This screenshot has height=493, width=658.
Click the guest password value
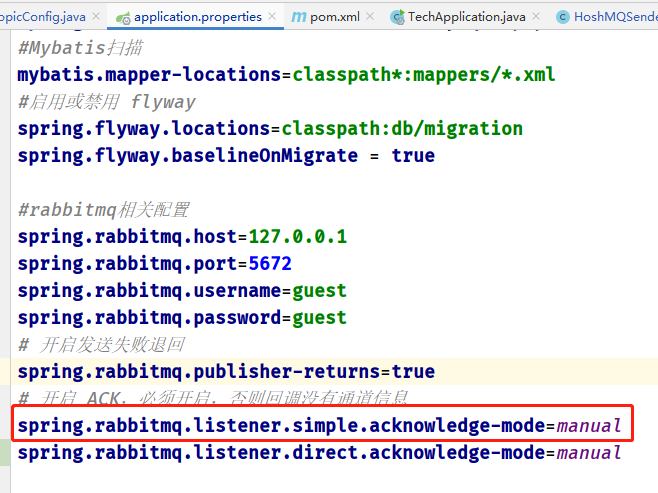click(319, 318)
